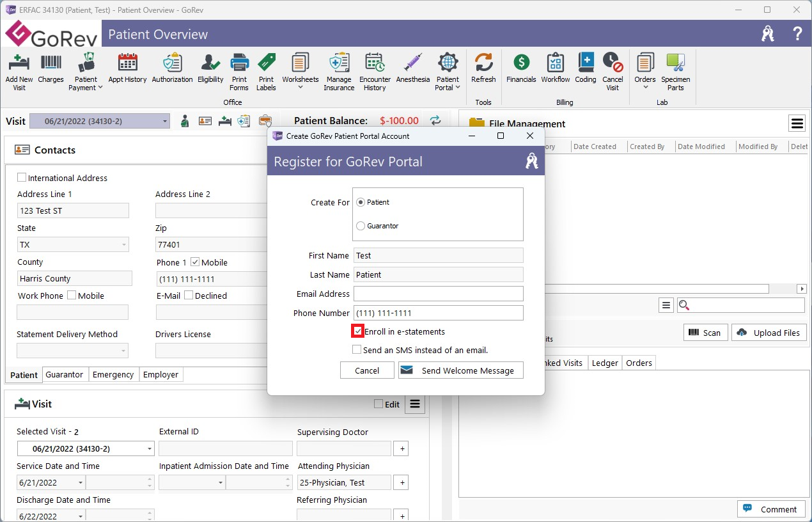Open the File Management hamburger menu

pos(797,123)
